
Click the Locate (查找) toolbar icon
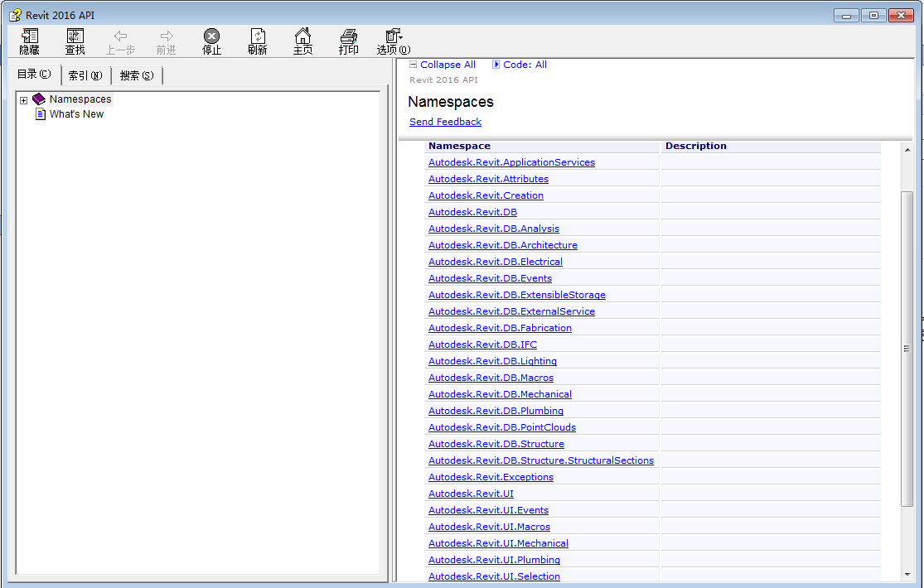pyautogui.click(x=75, y=36)
